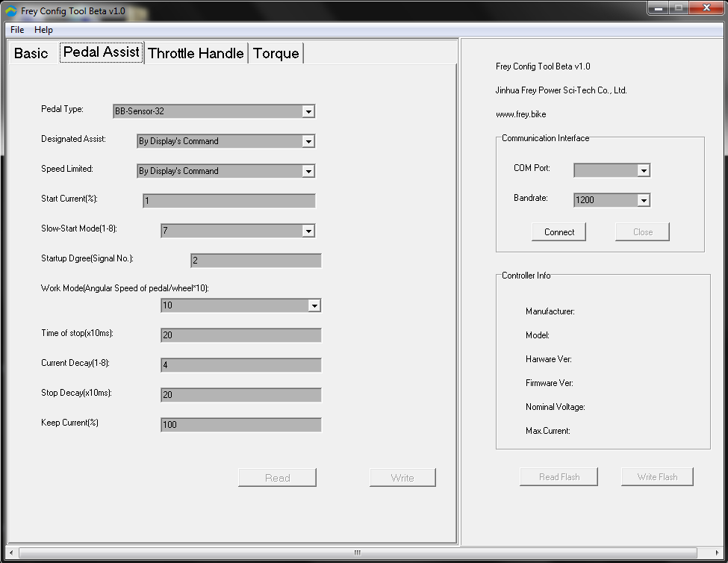Change the Bandrate selection
The height and width of the screenshot is (563, 728).
pos(644,199)
